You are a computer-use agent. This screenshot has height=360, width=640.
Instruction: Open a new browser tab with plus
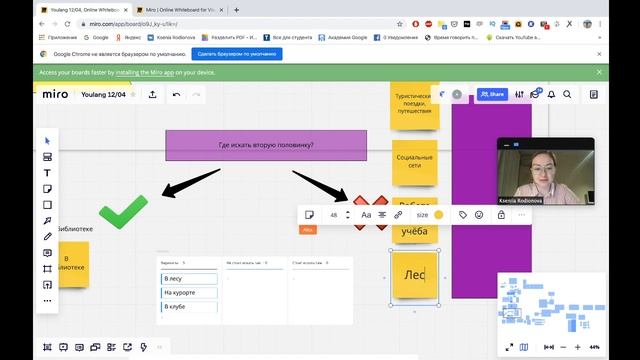click(x=236, y=10)
